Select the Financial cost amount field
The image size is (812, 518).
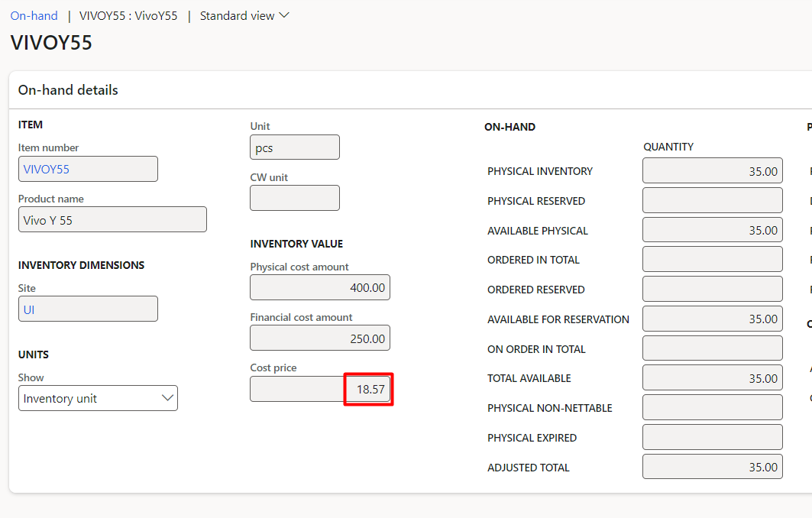(319, 338)
